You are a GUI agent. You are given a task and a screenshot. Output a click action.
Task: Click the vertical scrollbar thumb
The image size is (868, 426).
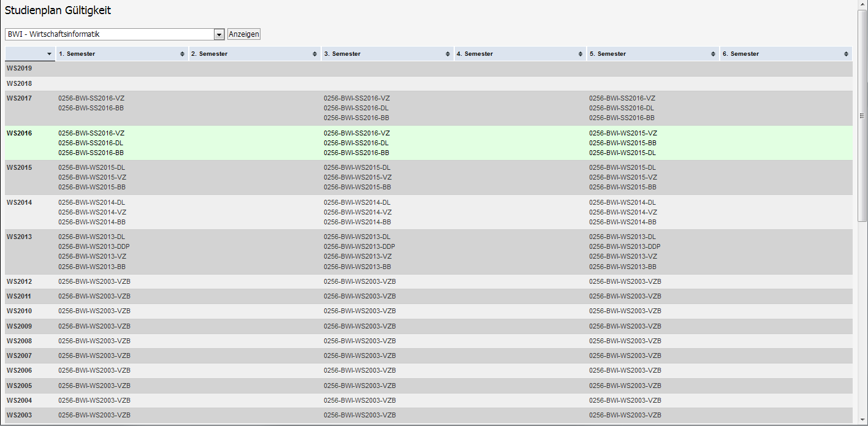862,115
